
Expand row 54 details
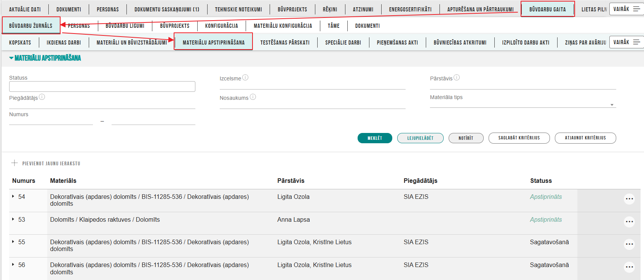(x=13, y=197)
